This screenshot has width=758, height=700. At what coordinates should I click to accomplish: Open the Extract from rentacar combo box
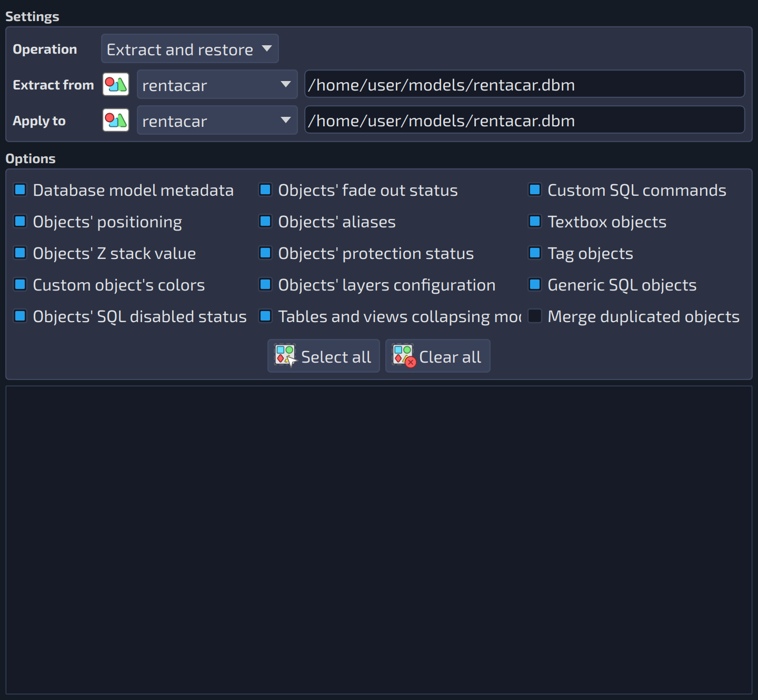tap(217, 84)
